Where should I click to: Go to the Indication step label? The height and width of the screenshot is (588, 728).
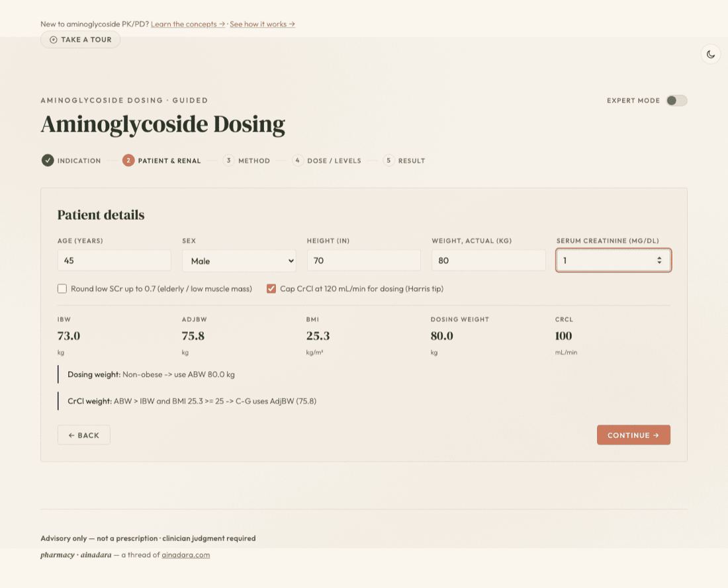79,161
